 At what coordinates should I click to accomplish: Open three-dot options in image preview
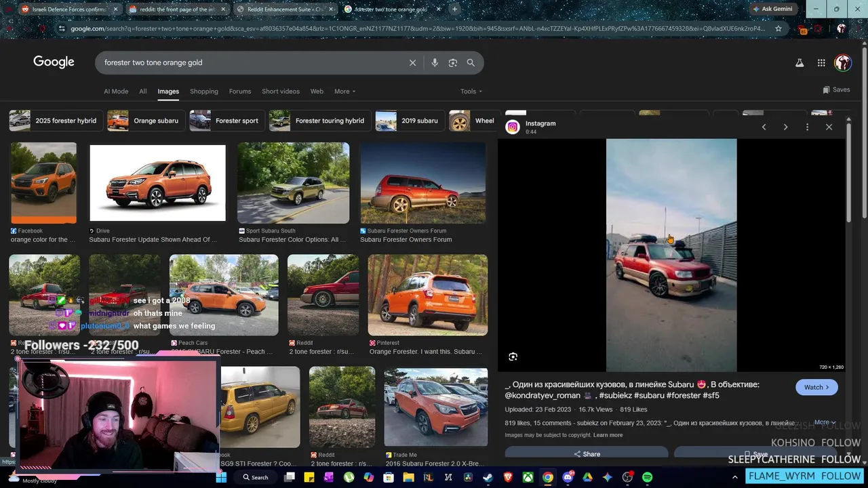point(807,127)
